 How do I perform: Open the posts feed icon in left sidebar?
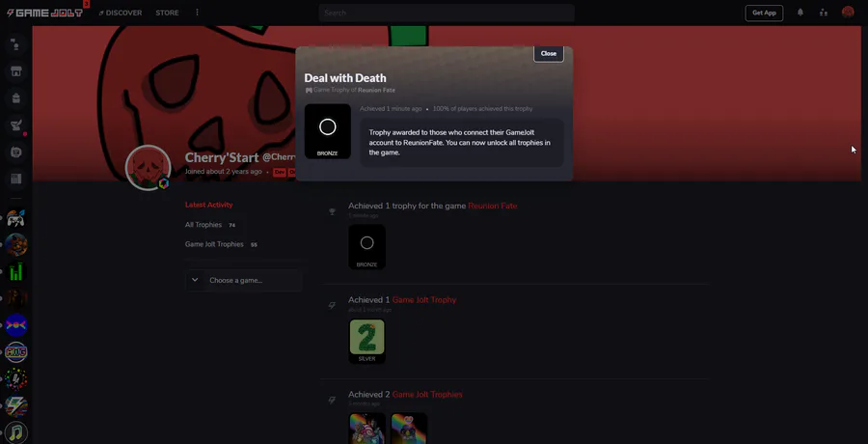[16, 152]
